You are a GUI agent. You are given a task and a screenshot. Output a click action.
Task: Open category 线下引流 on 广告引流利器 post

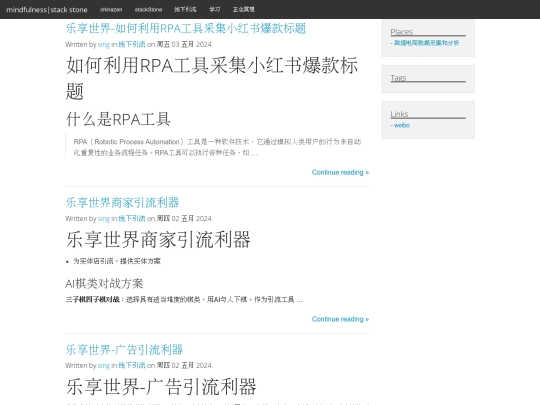pos(132,365)
